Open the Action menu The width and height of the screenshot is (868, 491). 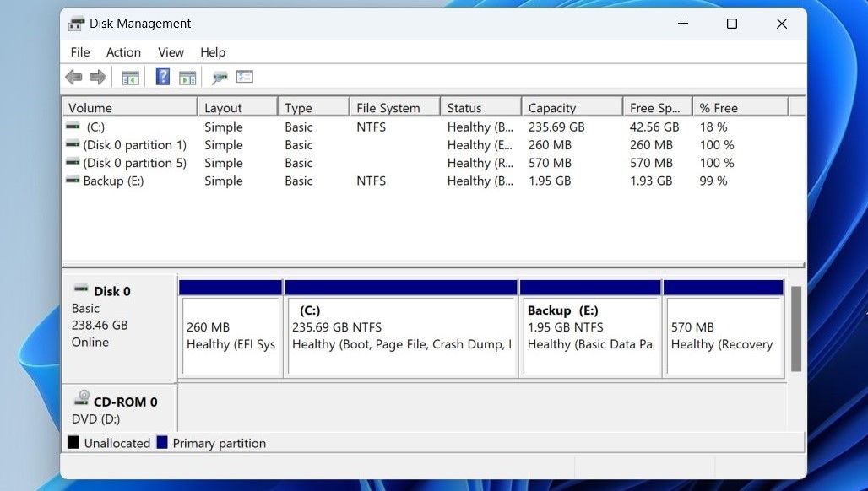pos(123,52)
